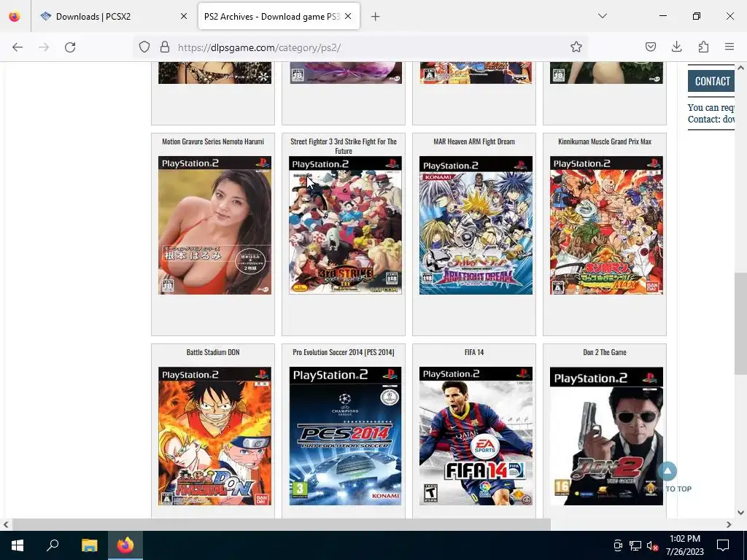This screenshot has width=747, height=560.
Task: Click the Nemoto Harumi cover image
Action: tap(215, 225)
